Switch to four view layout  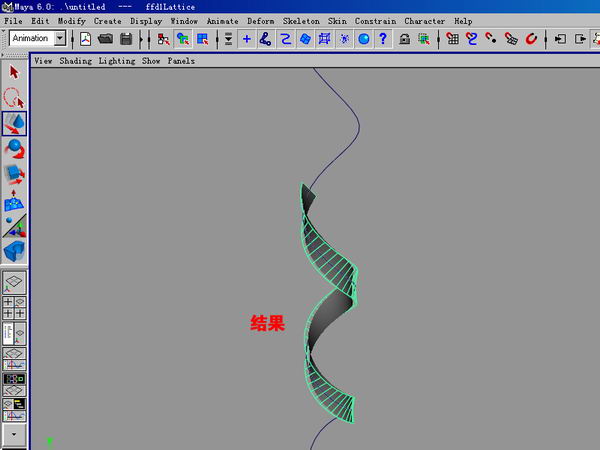click(14, 308)
